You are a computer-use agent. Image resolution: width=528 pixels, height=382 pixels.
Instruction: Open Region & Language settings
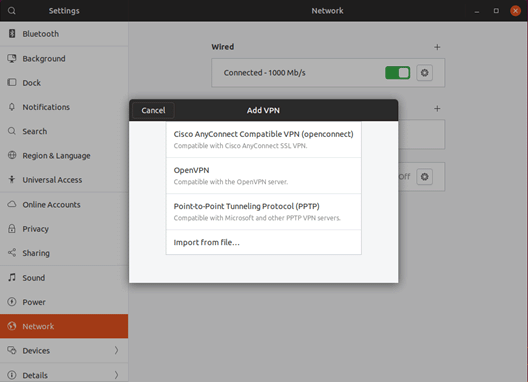click(64, 156)
